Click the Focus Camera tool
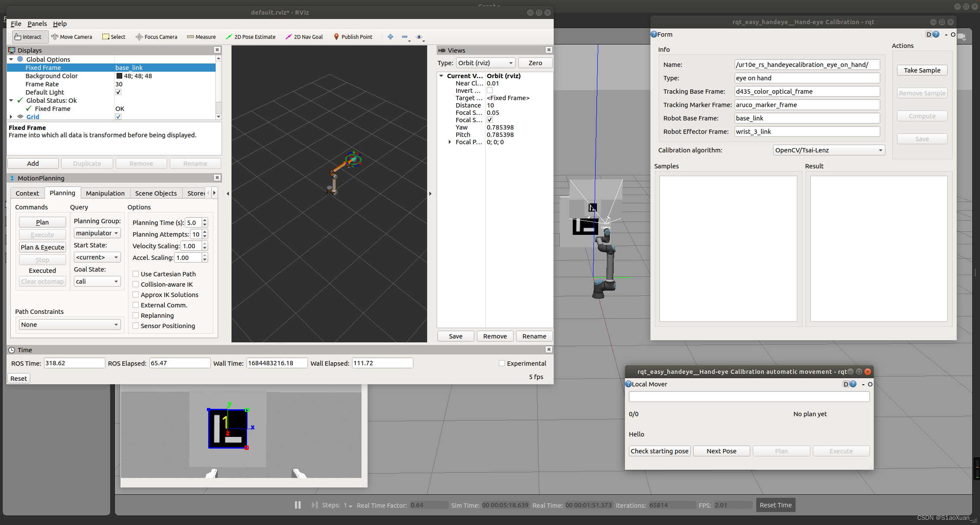Screen dimensions: 980x525 156,37
